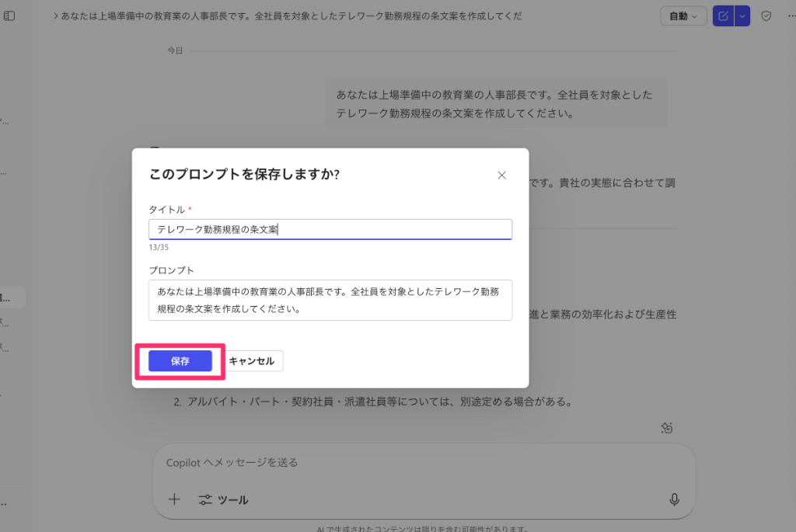Close the save prompt dialog with X
The image size is (796, 532).
[x=501, y=176]
